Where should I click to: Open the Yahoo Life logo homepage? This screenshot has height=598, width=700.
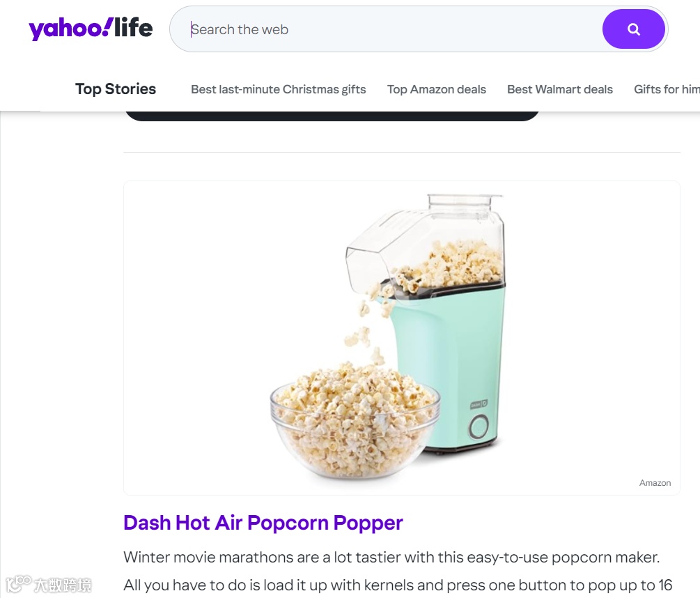click(x=91, y=29)
